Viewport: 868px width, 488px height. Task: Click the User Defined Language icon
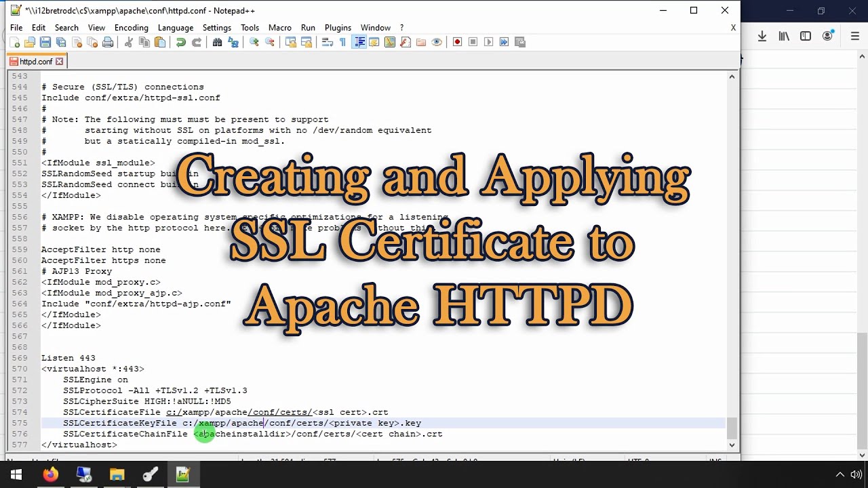374,42
